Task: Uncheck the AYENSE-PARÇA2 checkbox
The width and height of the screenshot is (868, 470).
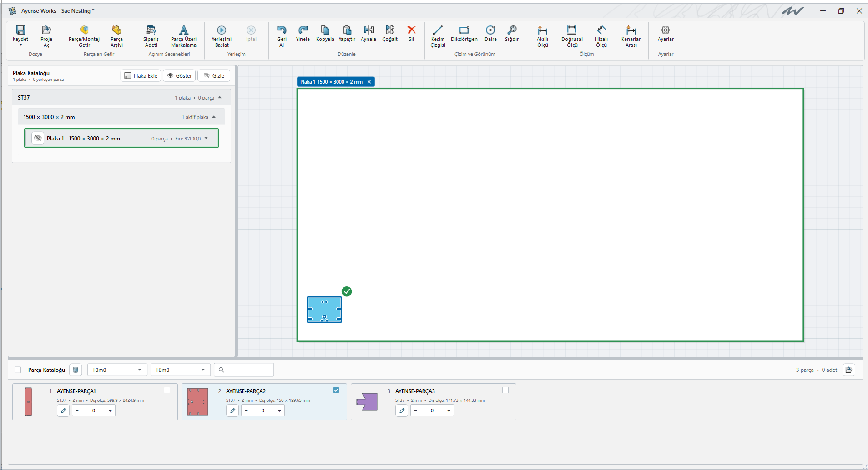Action: click(336, 390)
